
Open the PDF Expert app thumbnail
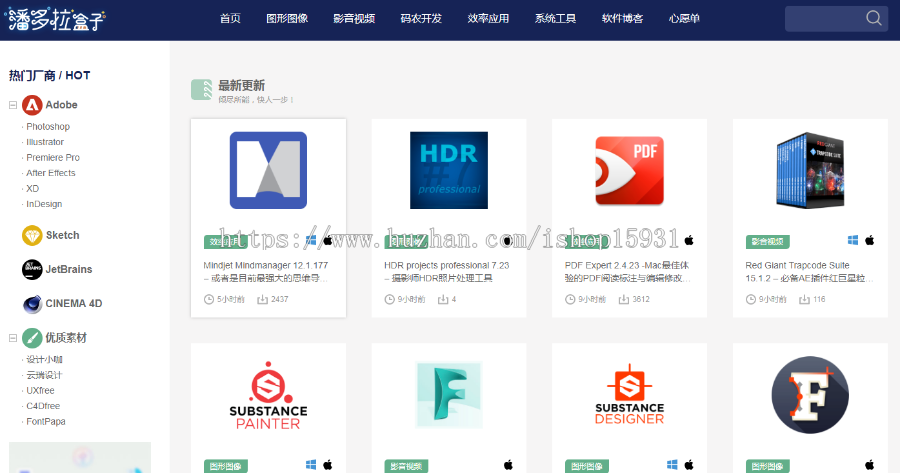coord(630,170)
